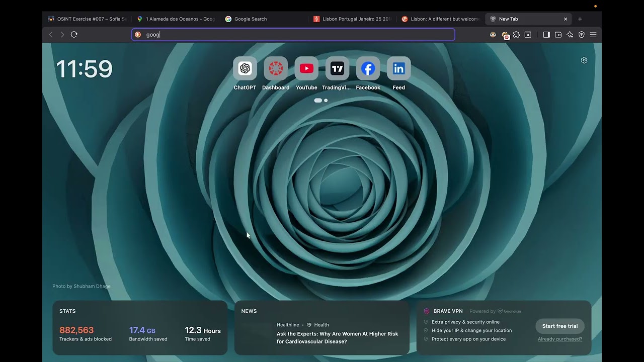Screen dimensions: 644x362
Task: Click Protect every app on your device text
Action: (468, 339)
